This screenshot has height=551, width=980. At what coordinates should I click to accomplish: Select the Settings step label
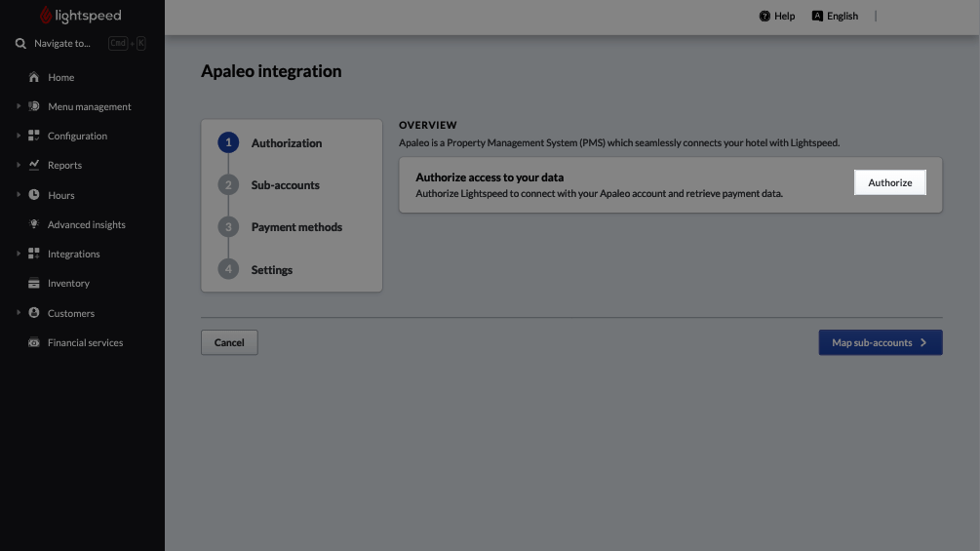click(272, 270)
